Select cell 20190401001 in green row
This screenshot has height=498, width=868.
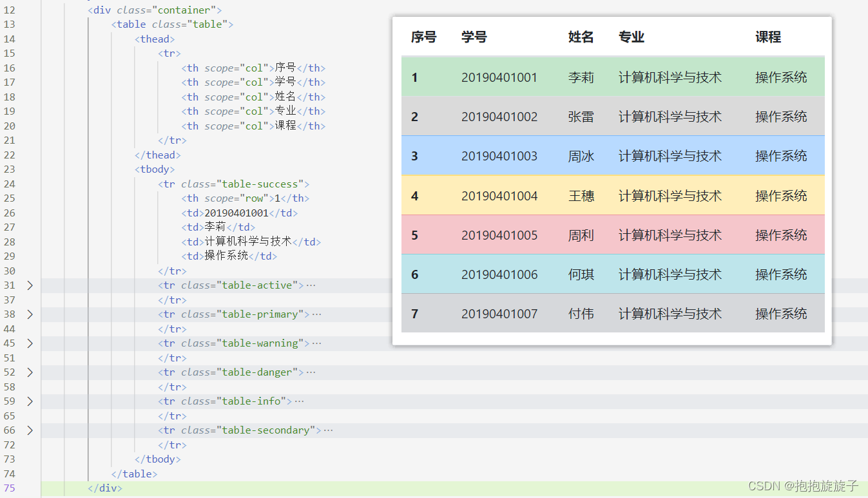499,77
